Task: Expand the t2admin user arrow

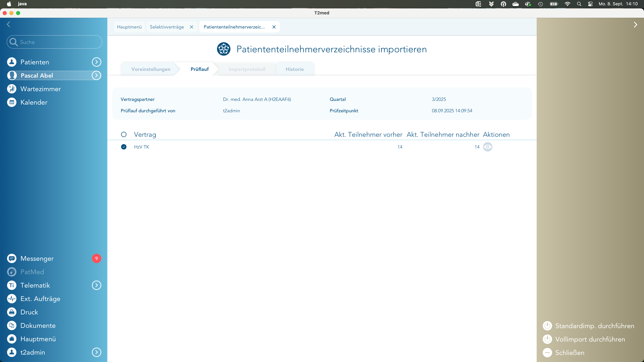Action: point(96,352)
